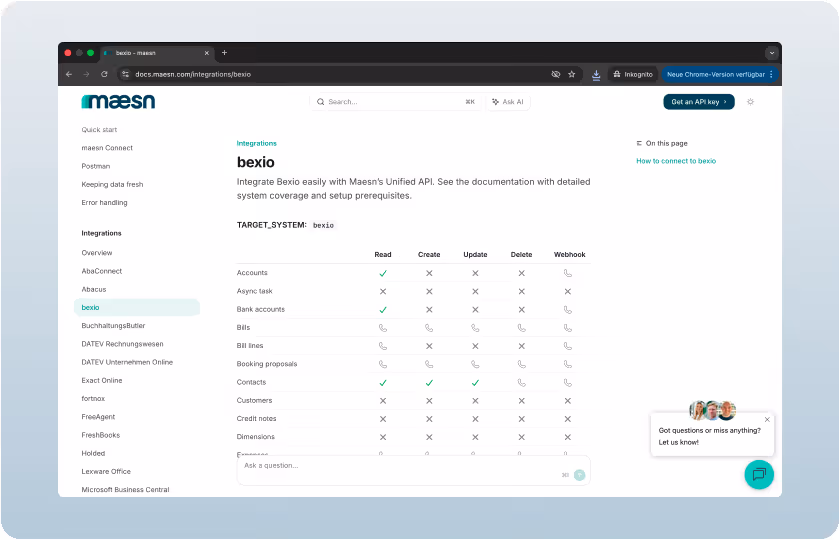Image resolution: width=840 pixels, height=540 pixels.
Task: Select Abacus integration in sidebar
Action: pos(94,289)
